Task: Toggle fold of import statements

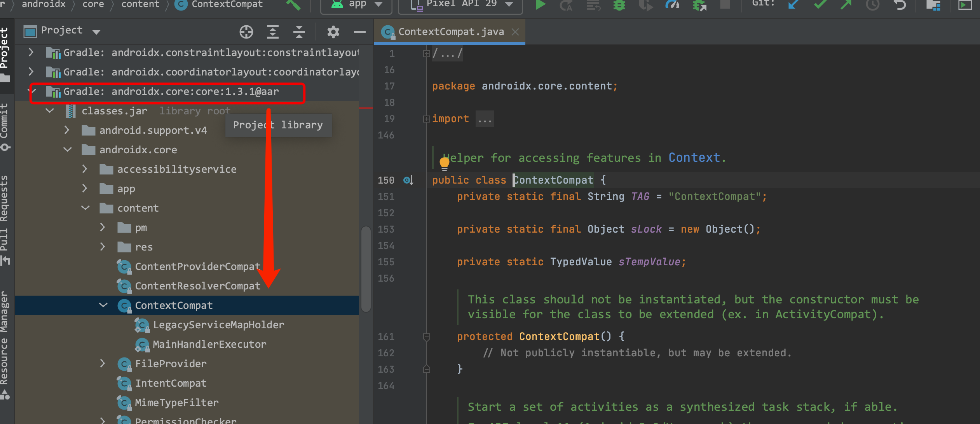Action: (x=426, y=119)
